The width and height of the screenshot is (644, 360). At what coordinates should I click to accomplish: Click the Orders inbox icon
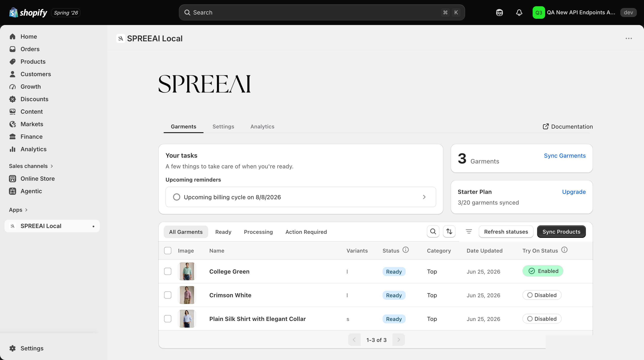coord(13,49)
